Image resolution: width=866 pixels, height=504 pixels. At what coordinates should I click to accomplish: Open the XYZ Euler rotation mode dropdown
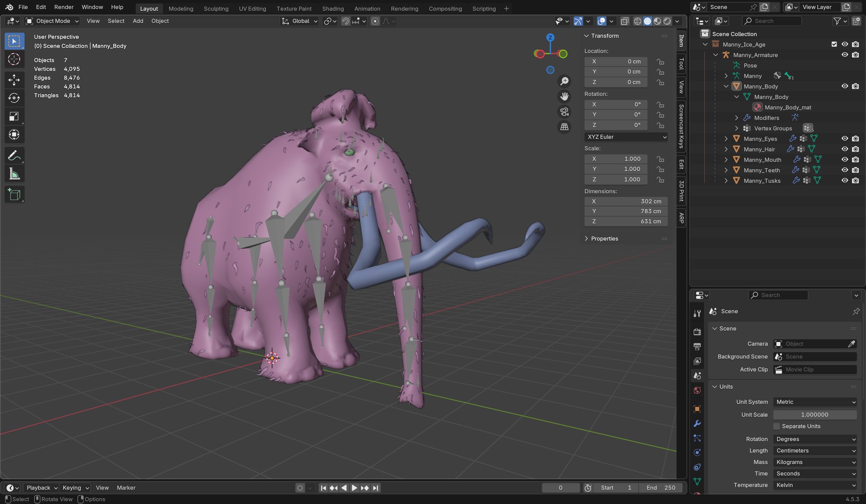pyautogui.click(x=626, y=137)
